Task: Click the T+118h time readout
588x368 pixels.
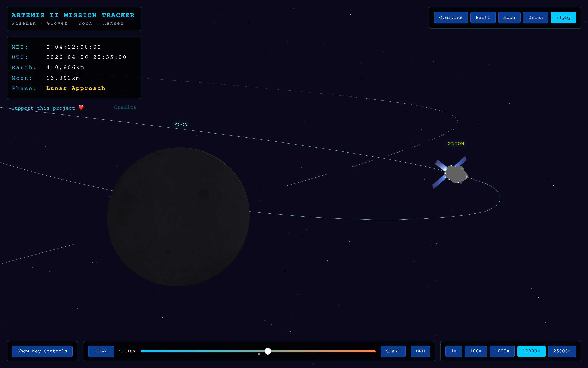Action: click(x=127, y=351)
